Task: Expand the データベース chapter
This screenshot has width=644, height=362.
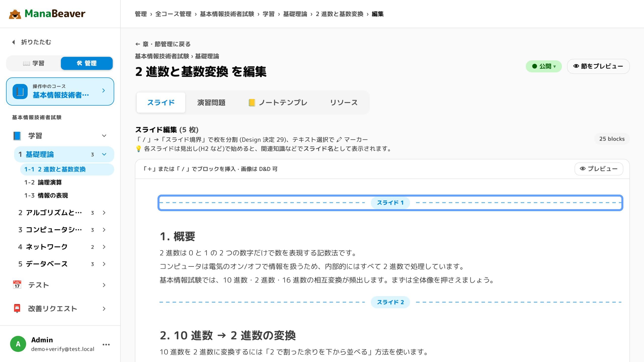Action: pyautogui.click(x=104, y=264)
